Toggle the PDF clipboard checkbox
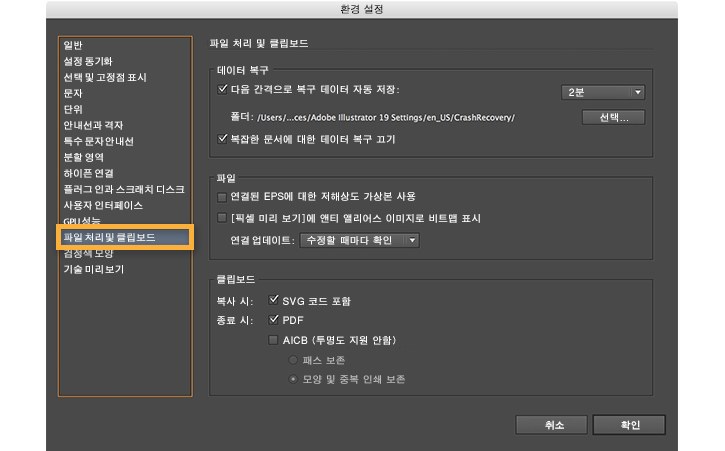Screen dimensions: 725x451 [x=274, y=320]
